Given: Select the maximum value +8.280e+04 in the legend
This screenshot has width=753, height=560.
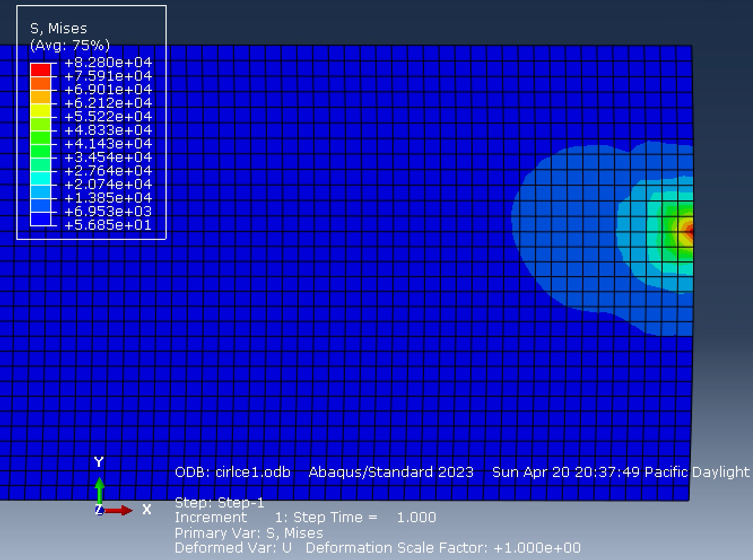Looking at the screenshot, I should point(108,63).
